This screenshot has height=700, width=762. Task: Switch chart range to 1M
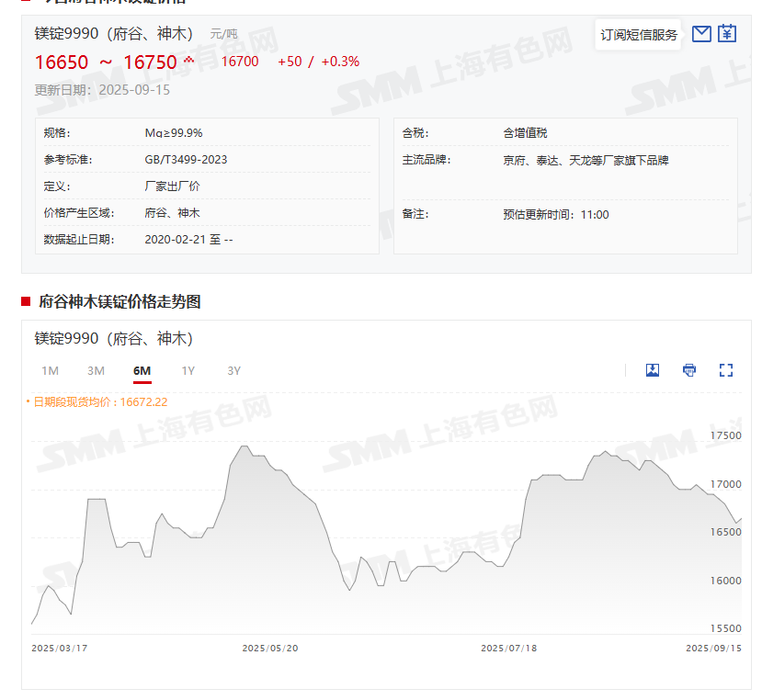[50, 371]
